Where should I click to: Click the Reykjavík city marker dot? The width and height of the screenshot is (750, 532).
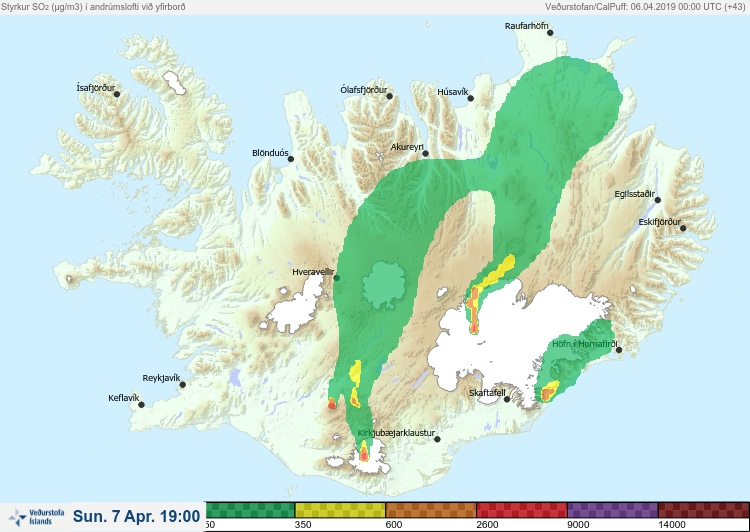(182, 384)
